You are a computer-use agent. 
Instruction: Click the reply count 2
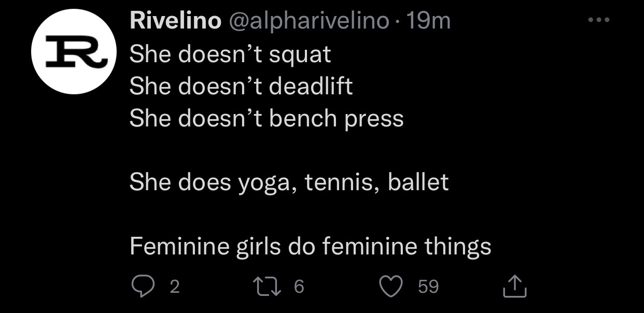[175, 287]
